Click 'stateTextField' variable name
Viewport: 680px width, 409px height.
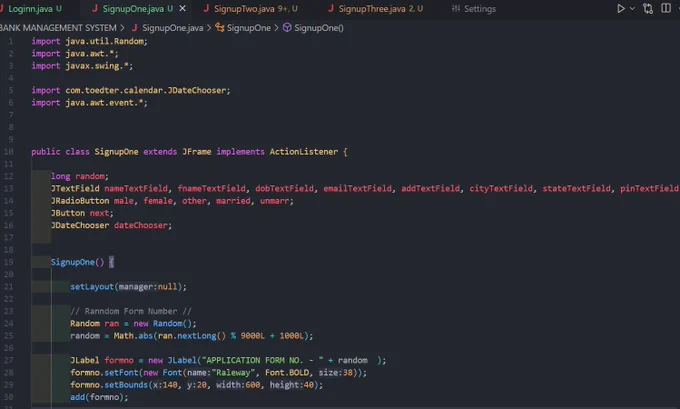point(576,188)
